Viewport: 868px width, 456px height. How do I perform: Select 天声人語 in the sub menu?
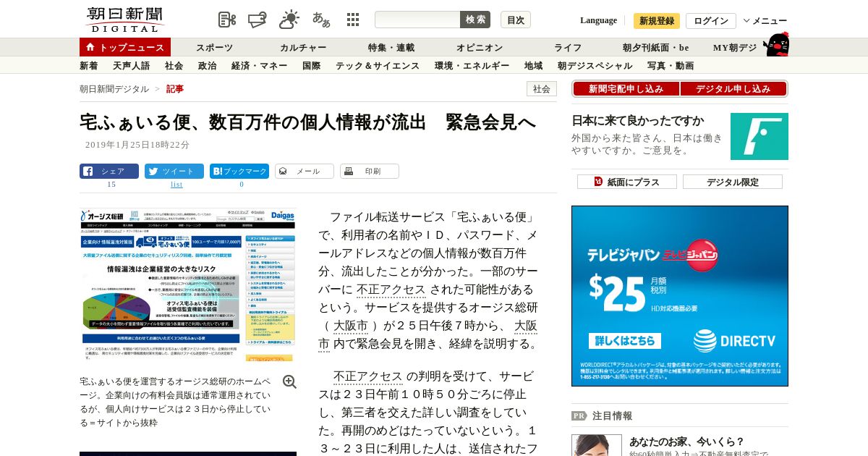tap(132, 66)
